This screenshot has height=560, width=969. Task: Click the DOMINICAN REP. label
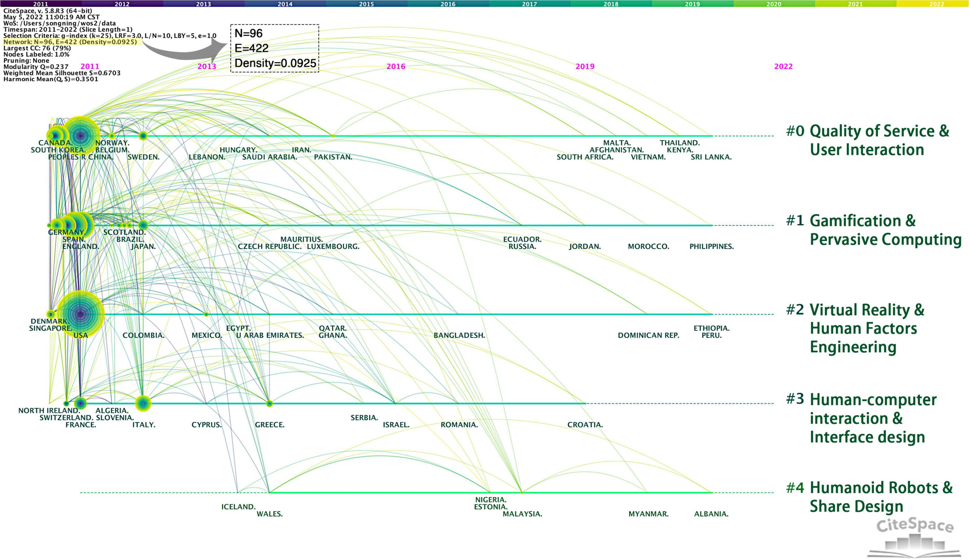pos(648,335)
